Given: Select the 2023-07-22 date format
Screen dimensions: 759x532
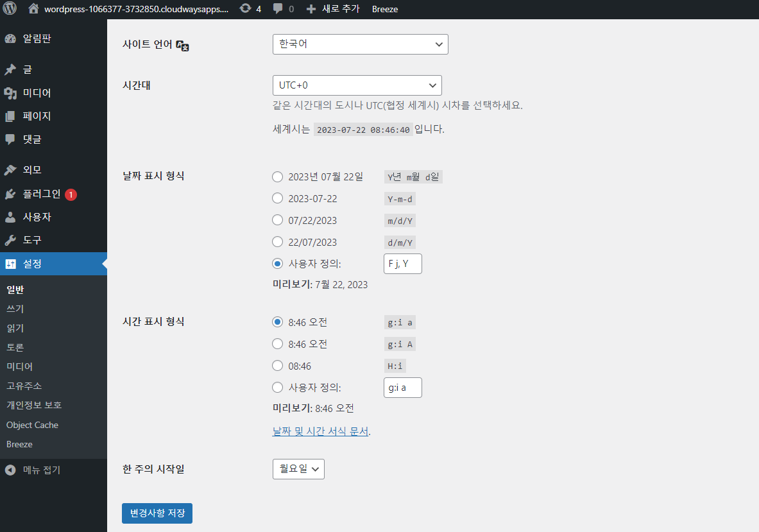Looking at the screenshot, I should point(277,198).
